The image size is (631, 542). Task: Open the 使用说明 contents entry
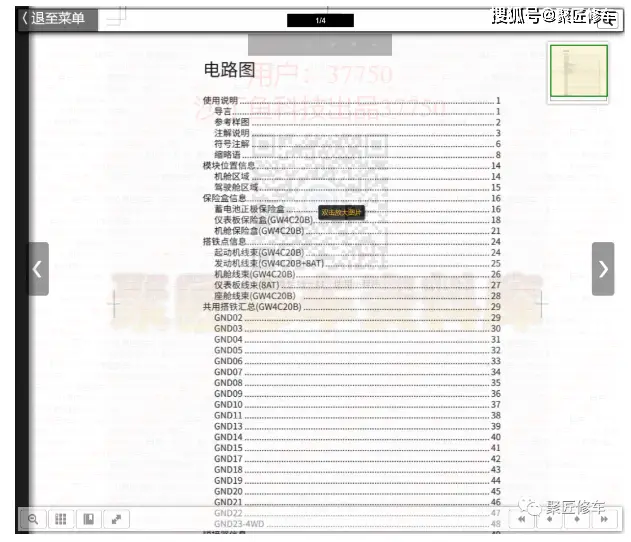coord(221,101)
